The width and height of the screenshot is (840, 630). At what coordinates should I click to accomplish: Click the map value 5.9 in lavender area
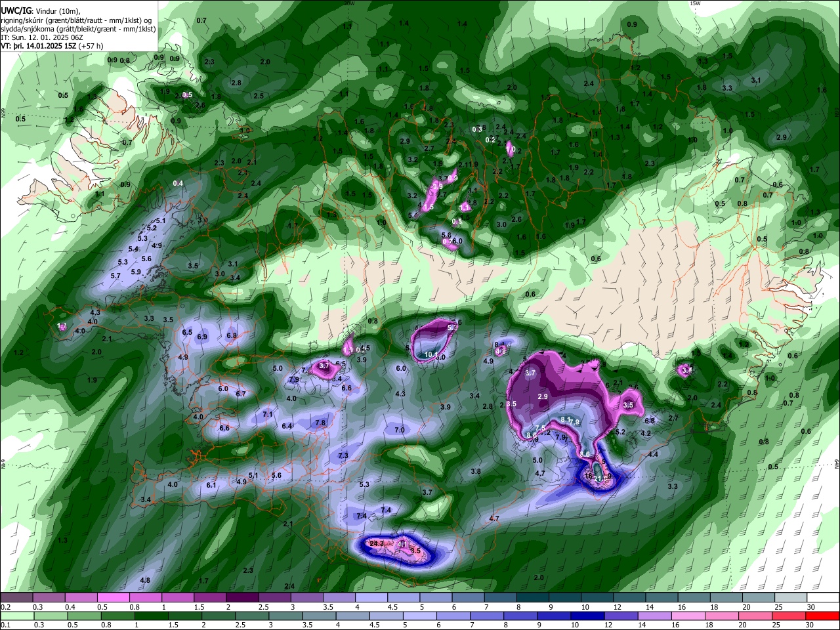136,272
